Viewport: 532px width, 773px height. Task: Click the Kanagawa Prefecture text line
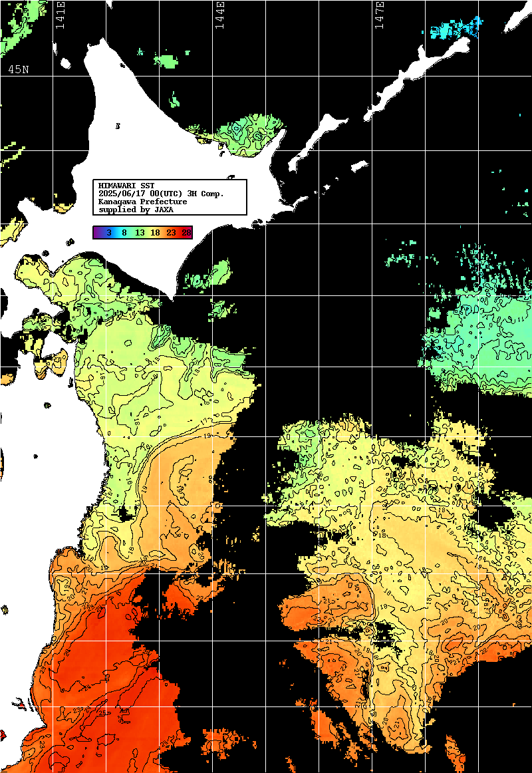(x=142, y=202)
